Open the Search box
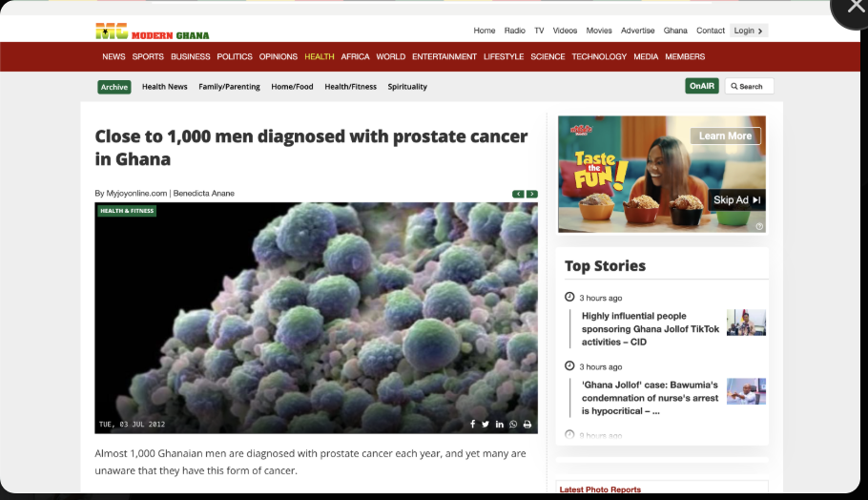868x500 pixels. (749, 87)
